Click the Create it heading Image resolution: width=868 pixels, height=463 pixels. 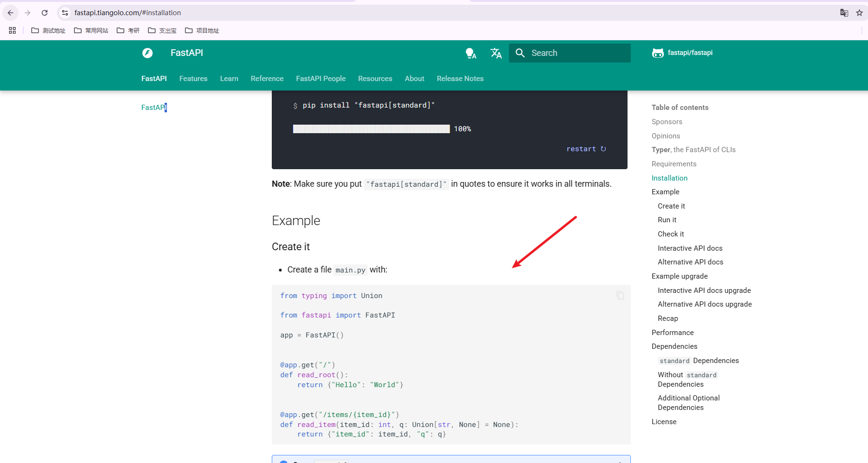(291, 247)
